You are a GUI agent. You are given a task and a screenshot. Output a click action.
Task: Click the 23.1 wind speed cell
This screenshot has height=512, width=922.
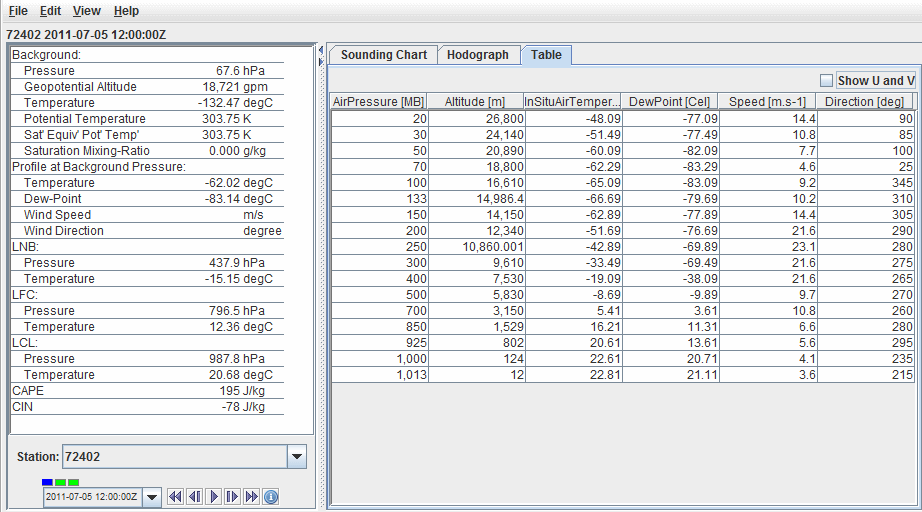[x=768, y=246]
